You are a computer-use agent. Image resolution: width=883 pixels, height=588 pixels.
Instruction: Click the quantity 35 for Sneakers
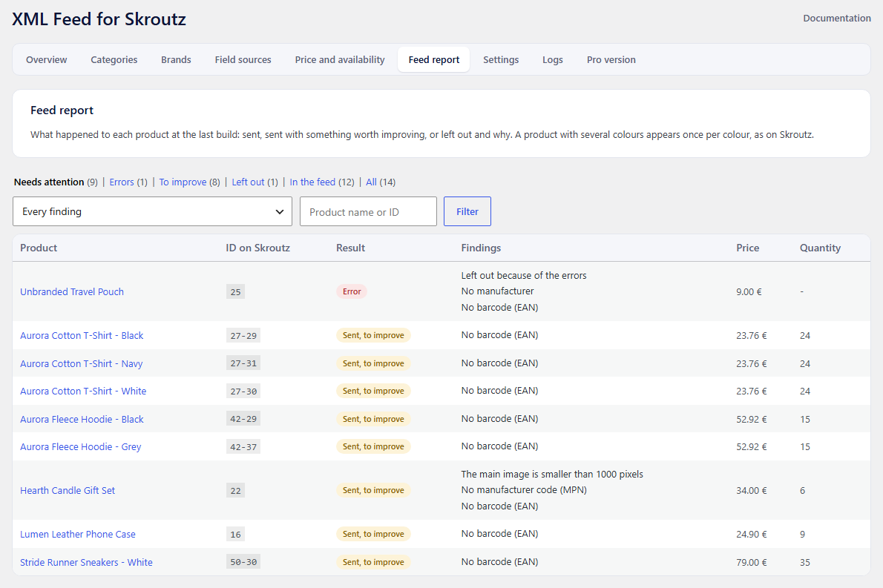805,562
